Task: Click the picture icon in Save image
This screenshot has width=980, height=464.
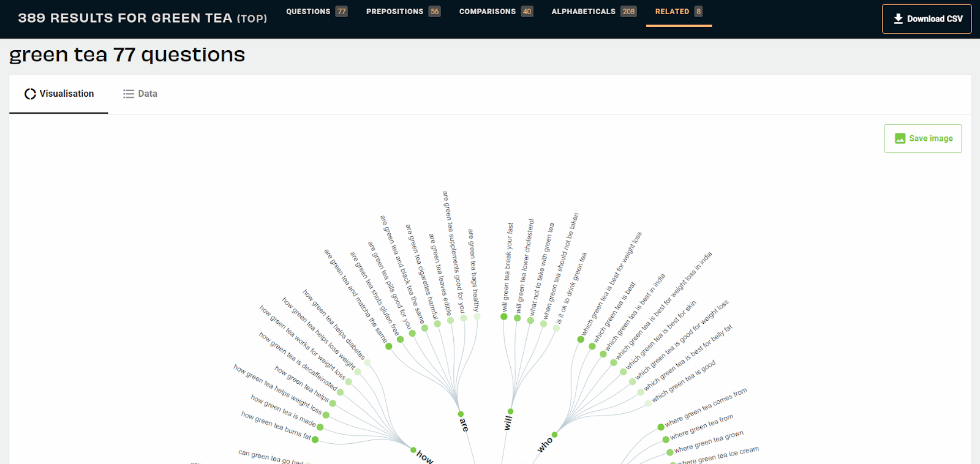Action: 900,138
